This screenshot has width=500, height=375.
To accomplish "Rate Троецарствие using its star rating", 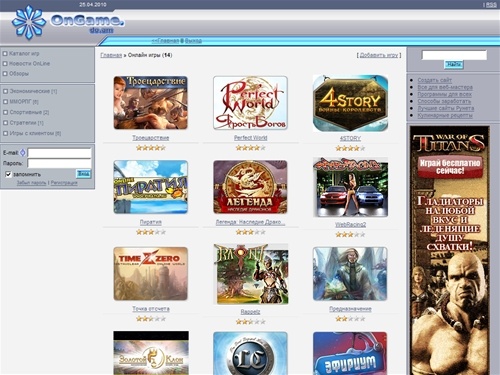I will coord(151,148).
